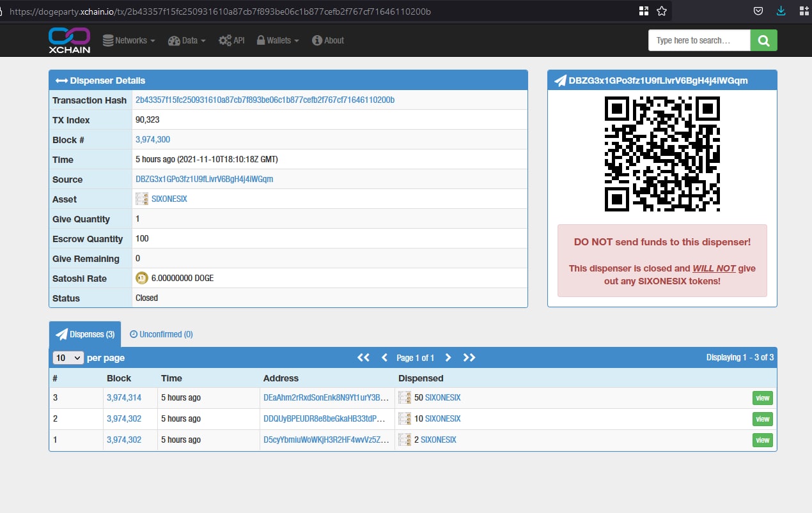Go to next page arrow
This screenshot has height=513, width=812.
448,358
